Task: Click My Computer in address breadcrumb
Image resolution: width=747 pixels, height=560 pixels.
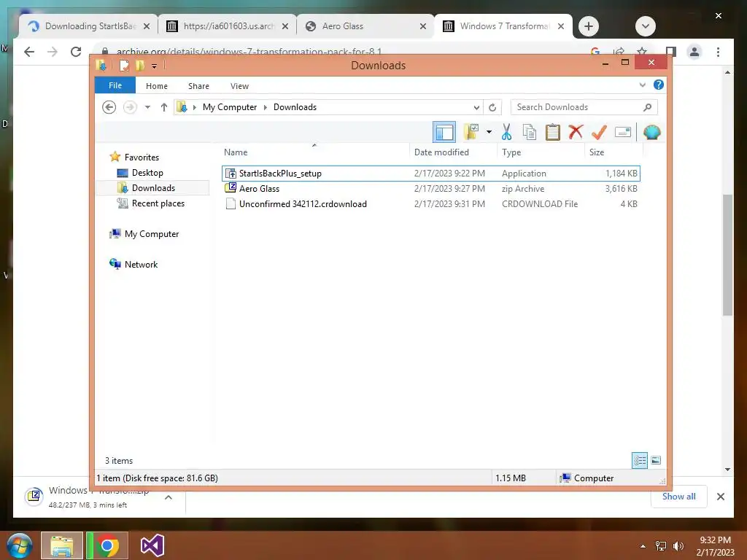Action: coord(230,107)
